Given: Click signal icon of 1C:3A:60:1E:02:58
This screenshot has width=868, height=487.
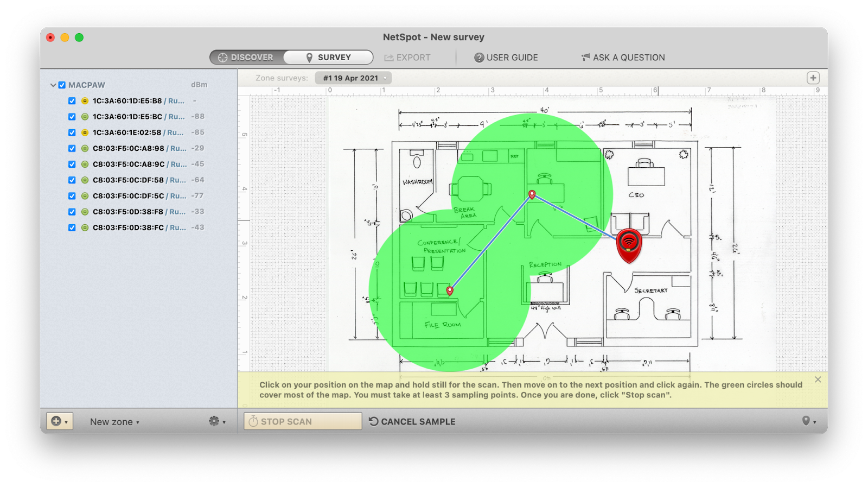Looking at the screenshot, I should tap(85, 132).
